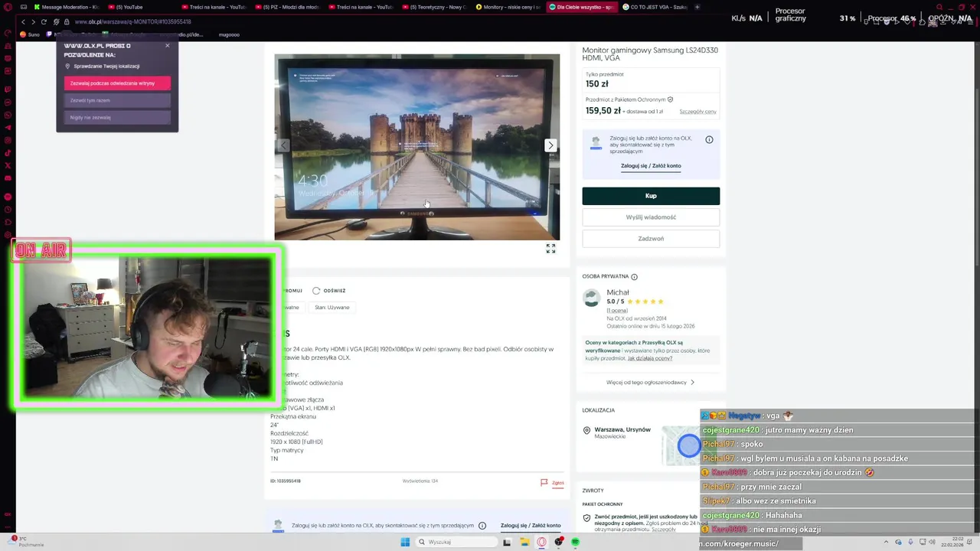Switch to '(5) PIZ - Młodzi dla młodo' tab

click(287, 7)
